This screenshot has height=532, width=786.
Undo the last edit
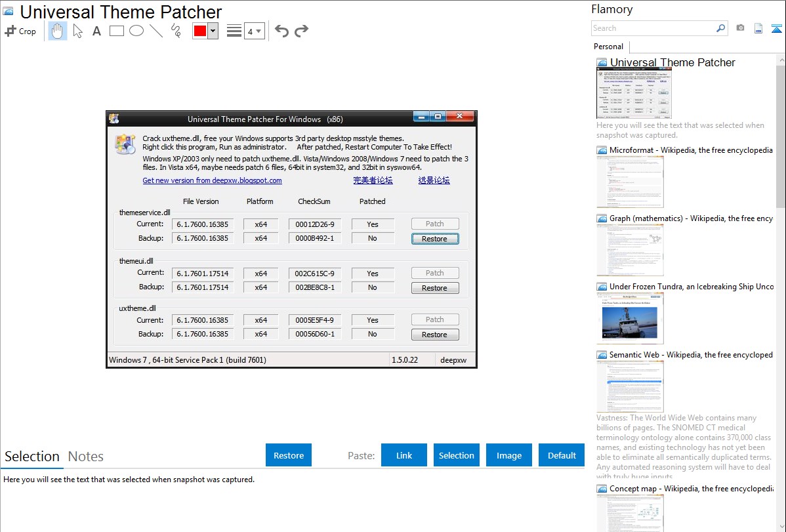(281, 31)
